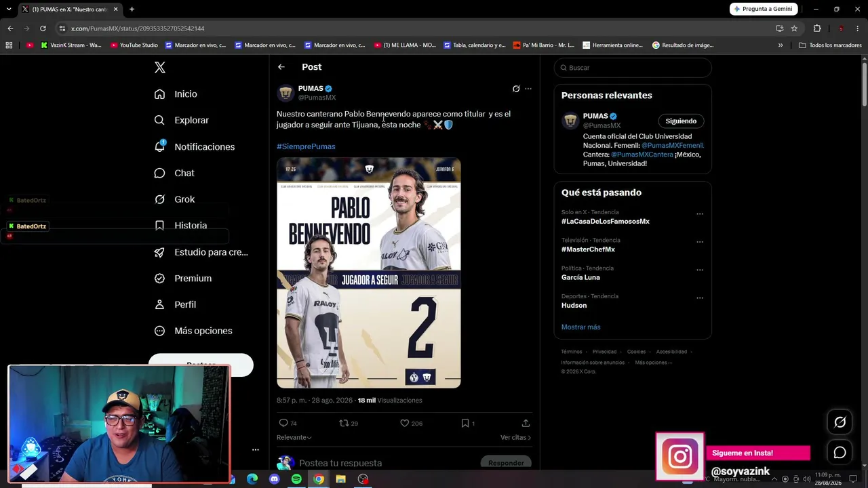
Task: Show more bookmarks with the chevron
Action: (x=781, y=45)
